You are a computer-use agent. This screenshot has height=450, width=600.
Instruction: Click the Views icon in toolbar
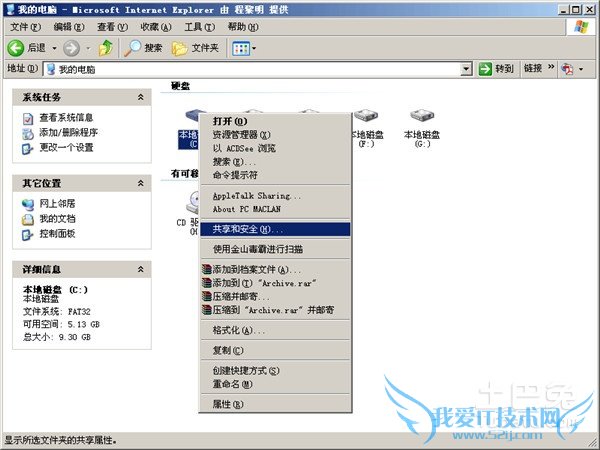click(241, 49)
